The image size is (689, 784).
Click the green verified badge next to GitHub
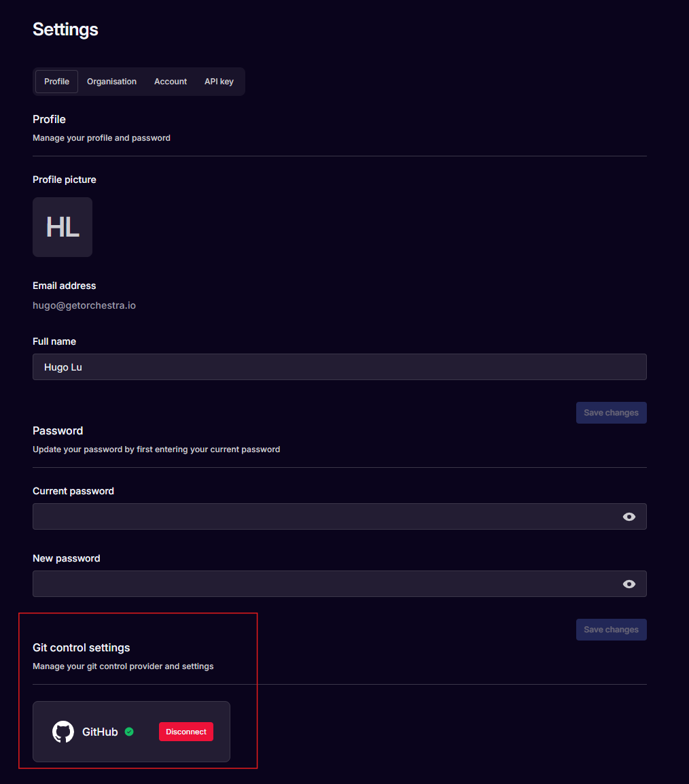pos(129,732)
